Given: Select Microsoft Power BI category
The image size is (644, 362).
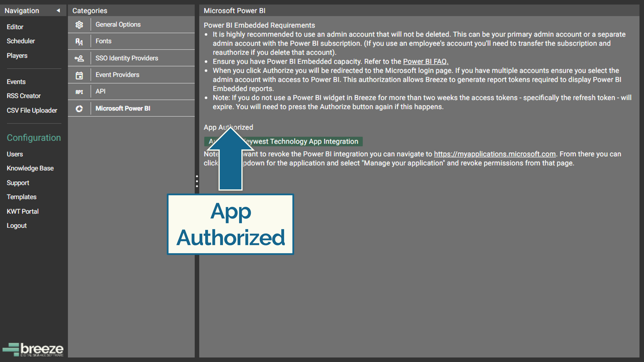Looking at the screenshot, I should point(131,108).
